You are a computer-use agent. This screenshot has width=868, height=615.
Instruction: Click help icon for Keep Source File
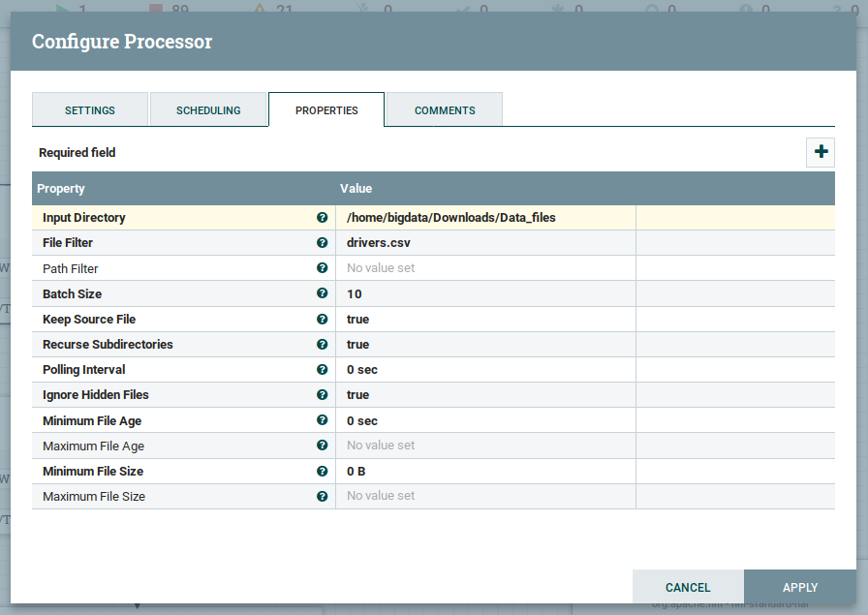click(323, 319)
